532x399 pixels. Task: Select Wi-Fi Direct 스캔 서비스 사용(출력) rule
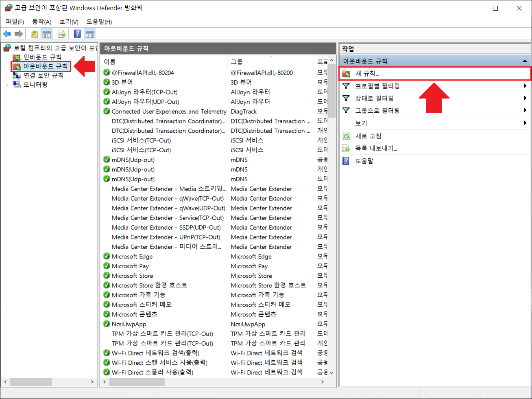[x=160, y=363]
